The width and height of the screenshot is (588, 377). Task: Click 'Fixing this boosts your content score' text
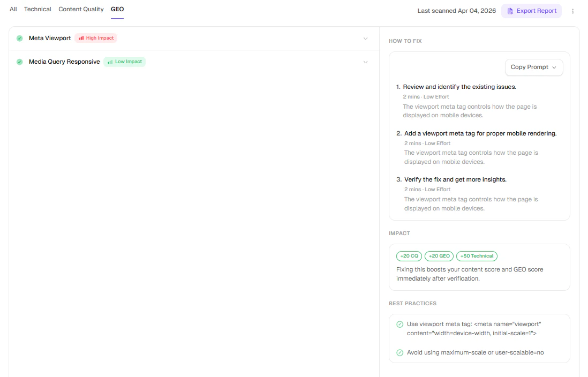(470, 274)
